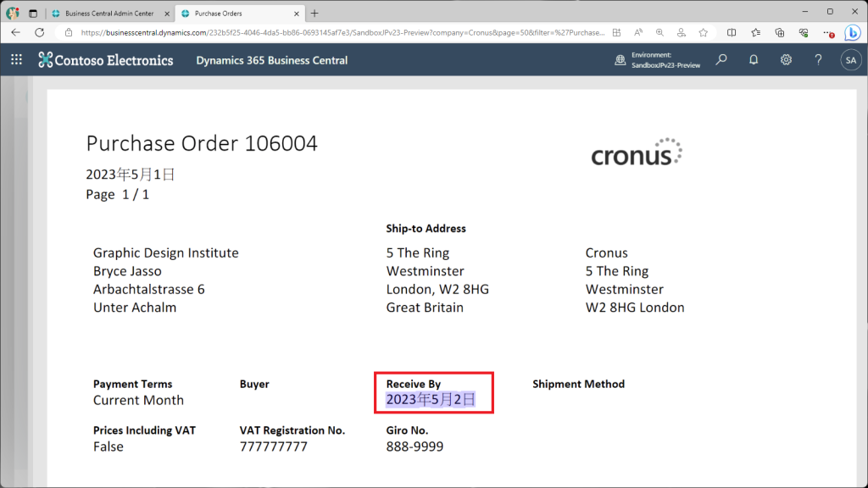Click the Shipment Method label
868x488 pixels.
pos(578,384)
